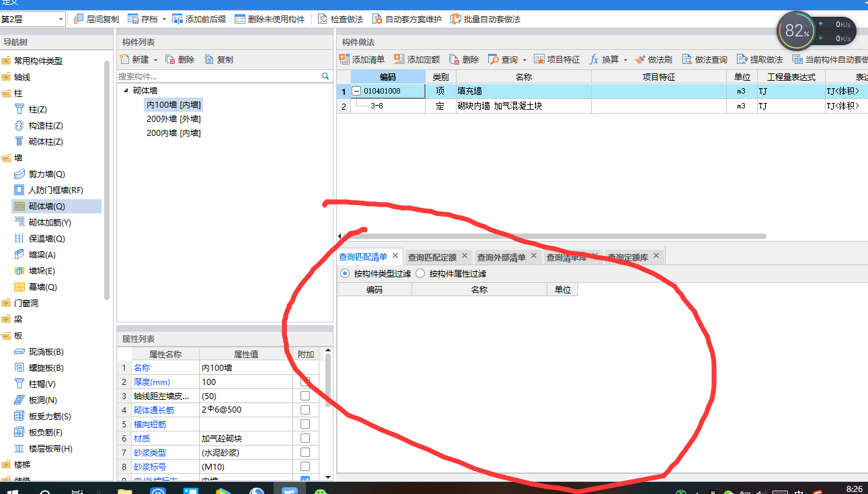The height and width of the screenshot is (494, 868).
Task: Click the 添加前后缀 toolbar icon
Action: tap(177, 20)
